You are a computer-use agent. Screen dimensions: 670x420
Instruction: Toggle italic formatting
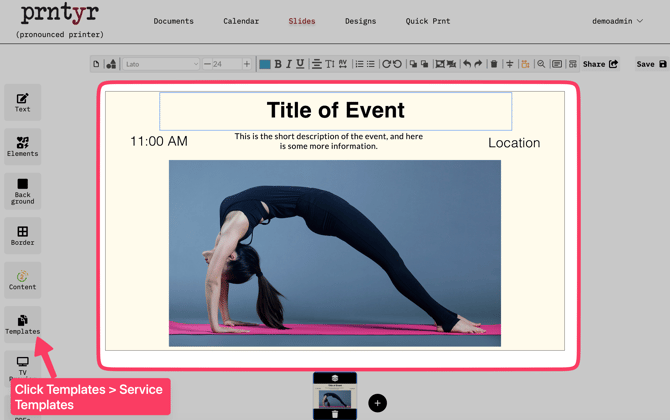pyautogui.click(x=289, y=64)
